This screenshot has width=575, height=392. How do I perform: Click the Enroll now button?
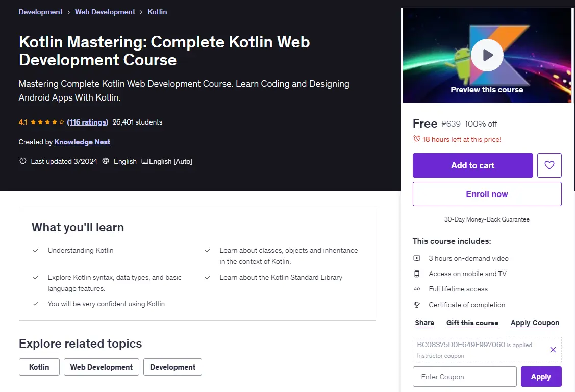(487, 194)
